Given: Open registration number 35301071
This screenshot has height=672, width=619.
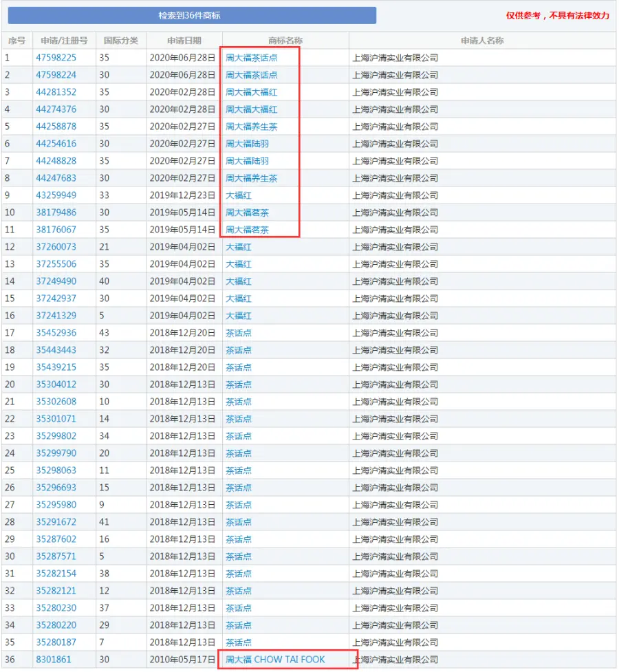Looking at the screenshot, I should click(x=56, y=419).
